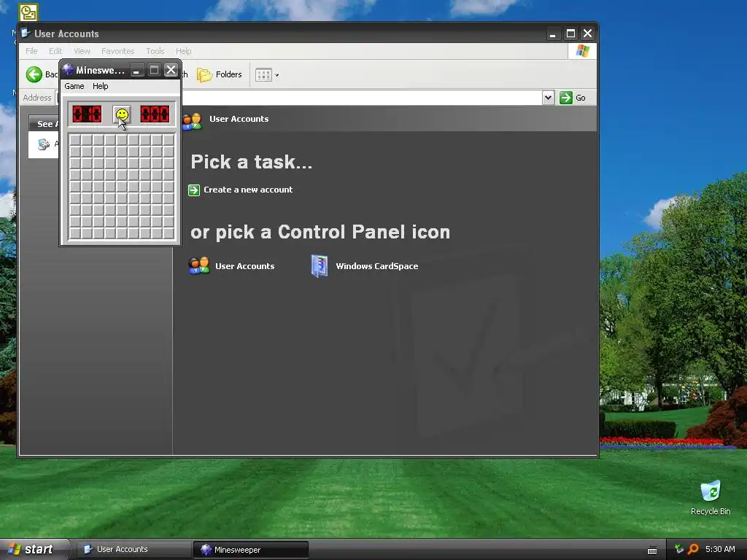Open the Help menu in User Accounts window
This screenshot has width=747, height=560.
tap(183, 51)
